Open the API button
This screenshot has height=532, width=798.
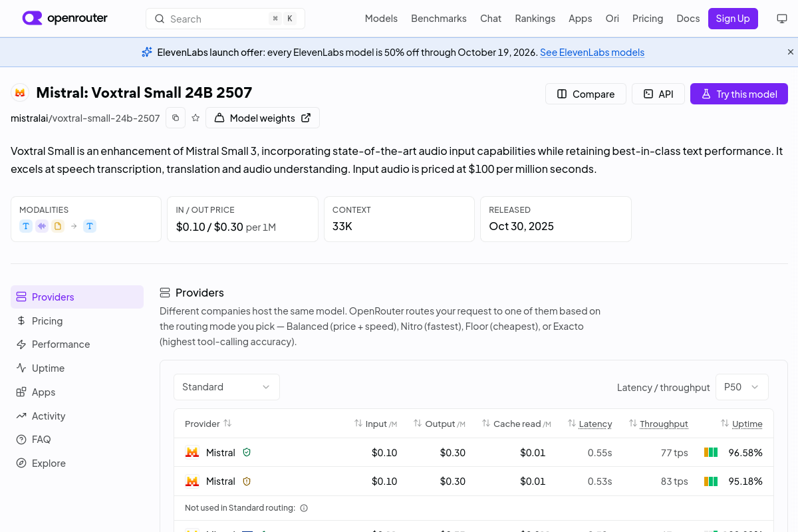pos(658,94)
